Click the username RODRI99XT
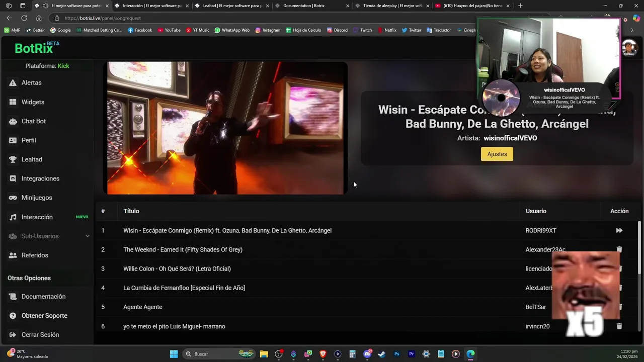Image resolution: width=644 pixels, height=362 pixels. pyautogui.click(x=541, y=231)
